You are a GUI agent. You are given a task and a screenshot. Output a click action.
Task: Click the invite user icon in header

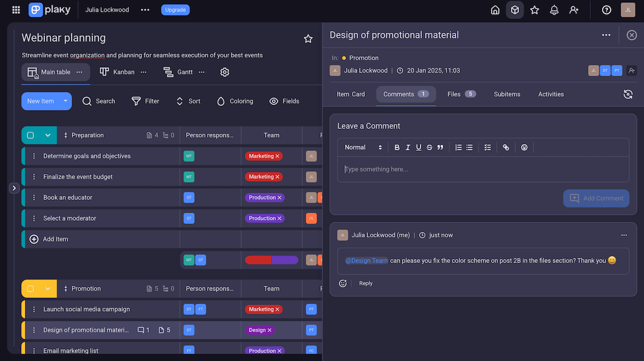(x=574, y=10)
